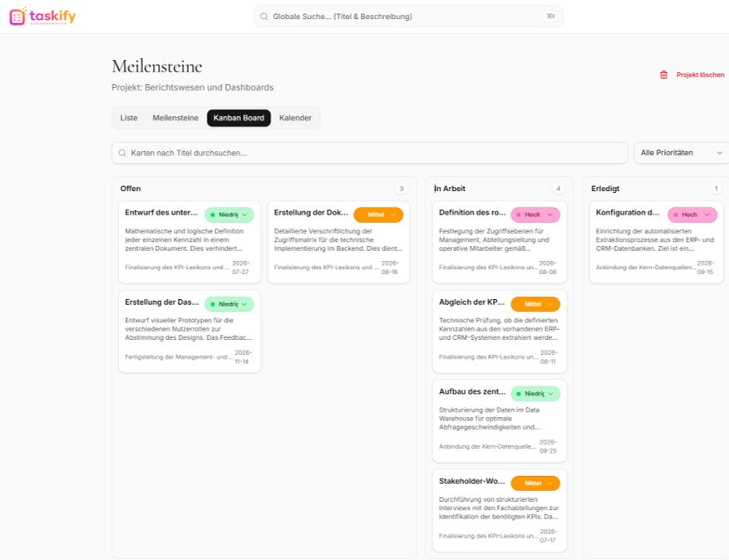This screenshot has height=560, width=729.
Task: Open priority dropdown on Erstellung der Dok... card
Action: 378,214
